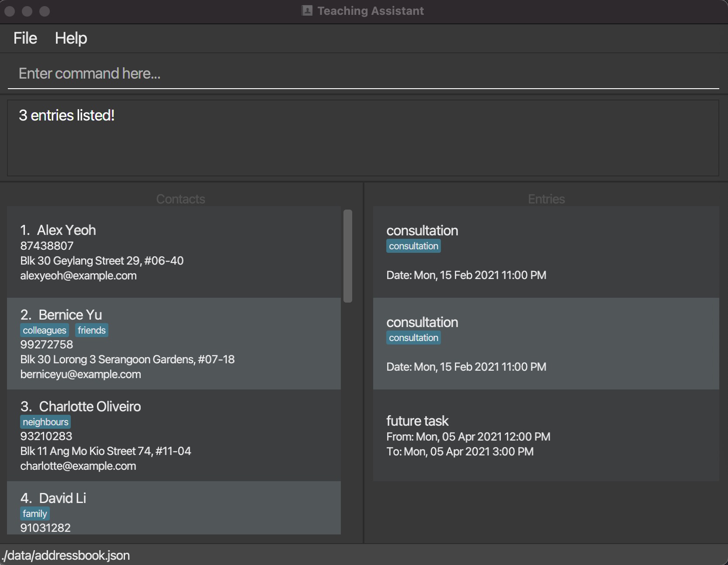Screen dimensions: 728x565
Task: Open the File menu
Action: [x=25, y=38]
